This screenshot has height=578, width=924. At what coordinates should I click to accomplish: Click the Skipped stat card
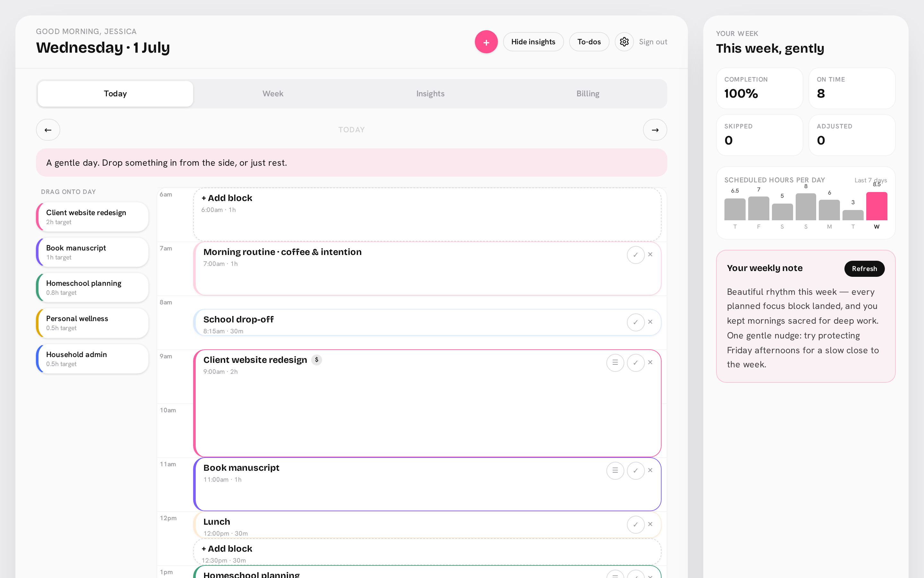[x=759, y=135]
